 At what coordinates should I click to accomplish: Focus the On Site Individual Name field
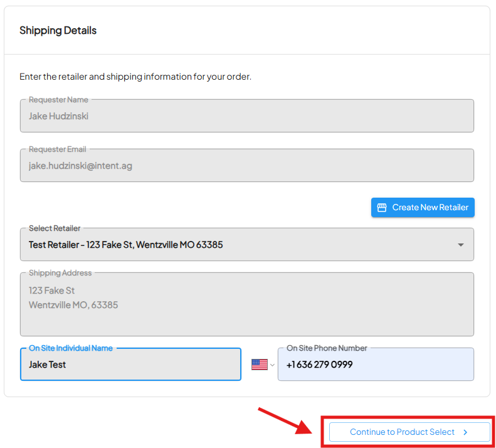[x=130, y=364]
